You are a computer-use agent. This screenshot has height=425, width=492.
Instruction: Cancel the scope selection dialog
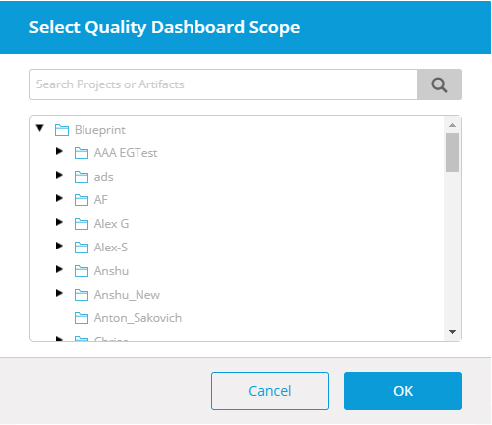[x=270, y=391]
